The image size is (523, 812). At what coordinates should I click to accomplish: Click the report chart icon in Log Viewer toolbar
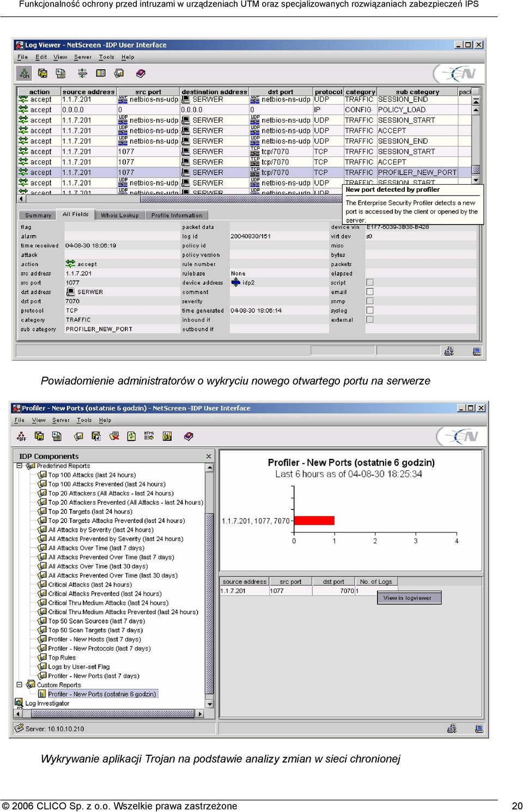coord(119,73)
